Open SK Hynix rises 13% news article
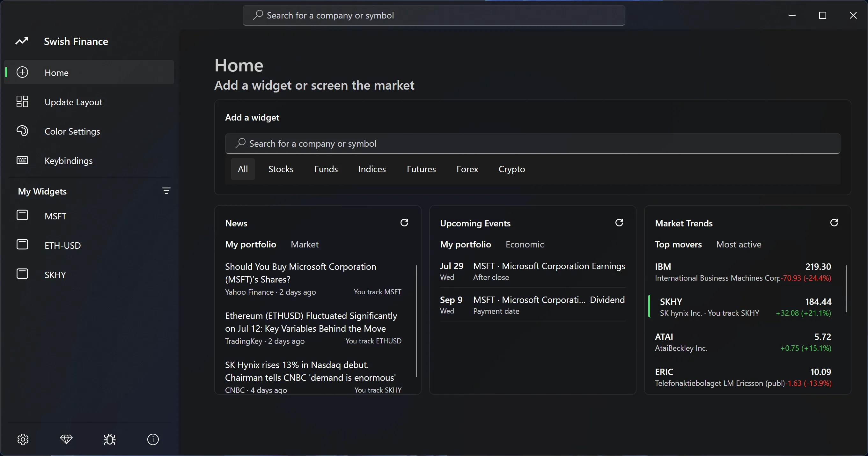This screenshot has height=456, width=868. point(313,377)
